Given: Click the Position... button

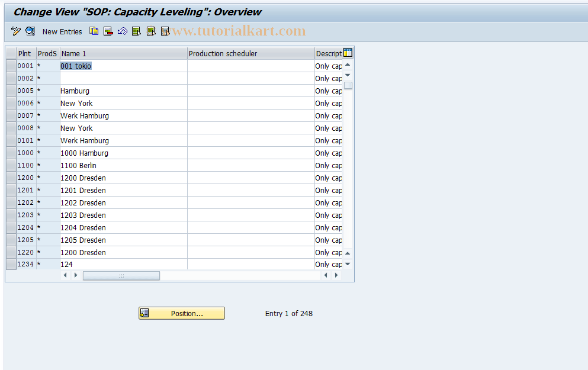Looking at the screenshot, I should 181,313.
